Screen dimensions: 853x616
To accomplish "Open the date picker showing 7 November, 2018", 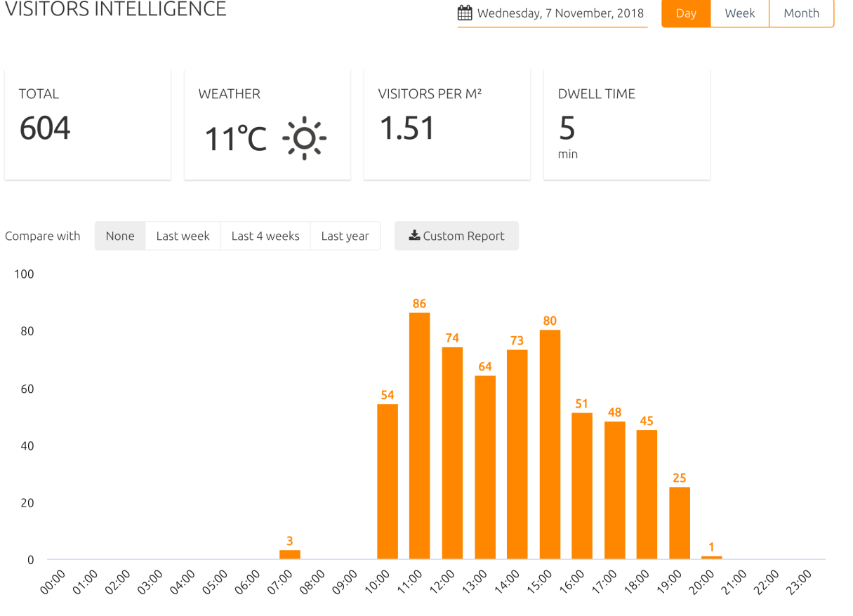I will [553, 13].
